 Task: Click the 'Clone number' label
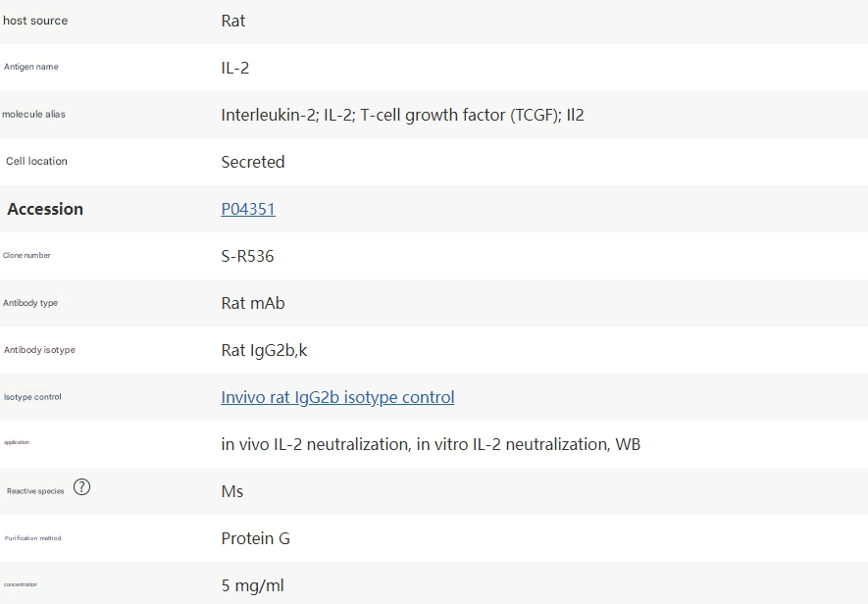pos(26,256)
